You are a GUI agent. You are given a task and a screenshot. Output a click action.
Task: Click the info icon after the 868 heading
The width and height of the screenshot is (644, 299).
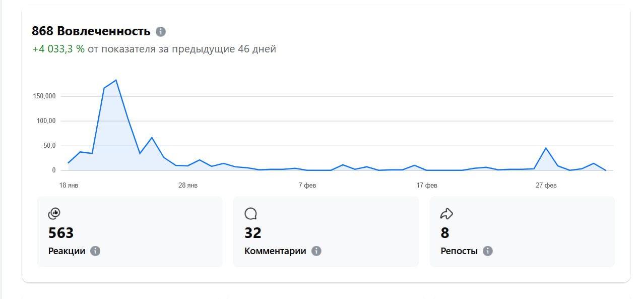(x=160, y=31)
